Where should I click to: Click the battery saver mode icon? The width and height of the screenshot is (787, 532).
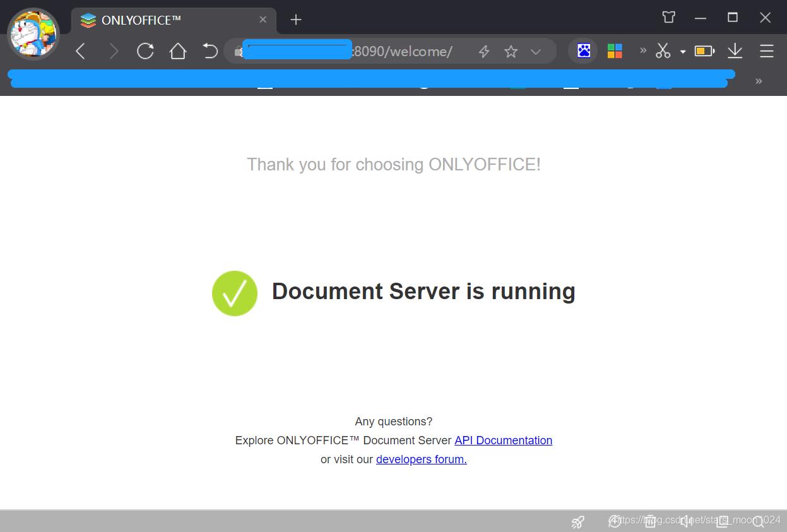703,51
